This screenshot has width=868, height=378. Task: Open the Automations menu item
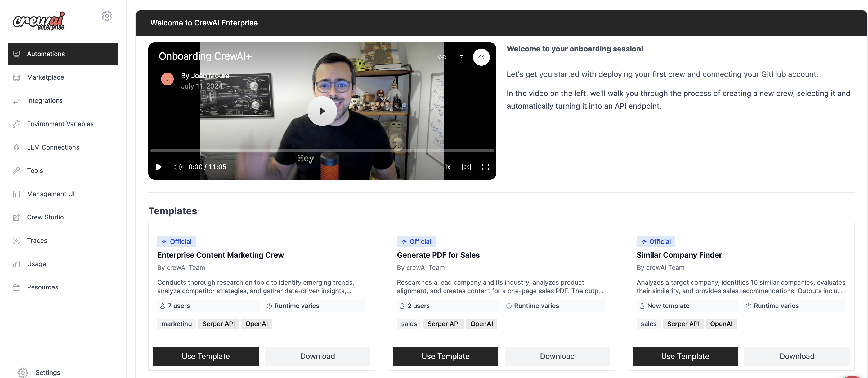[63, 54]
